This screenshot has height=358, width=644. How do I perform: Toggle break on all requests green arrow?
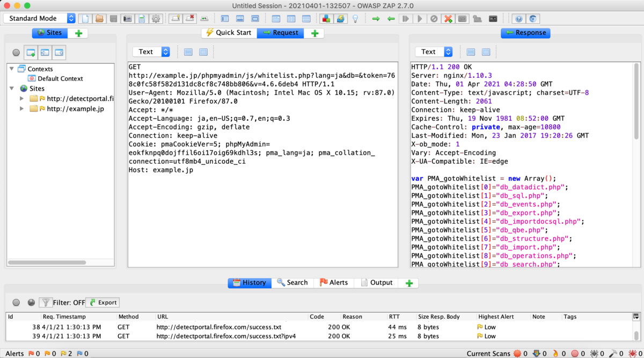pyautogui.click(x=376, y=19)
